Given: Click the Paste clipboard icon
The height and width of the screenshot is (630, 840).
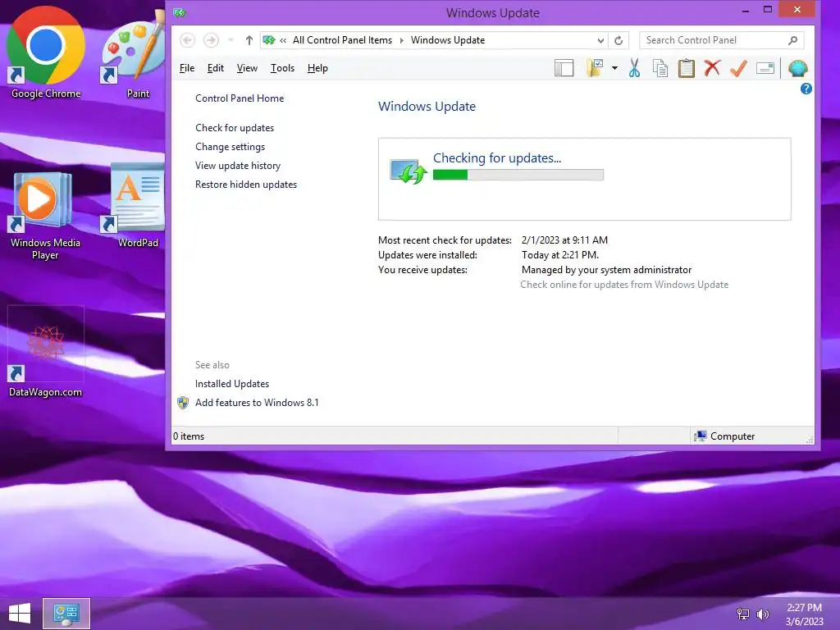Looking at the screenshot, I should (x=687, y=68).
